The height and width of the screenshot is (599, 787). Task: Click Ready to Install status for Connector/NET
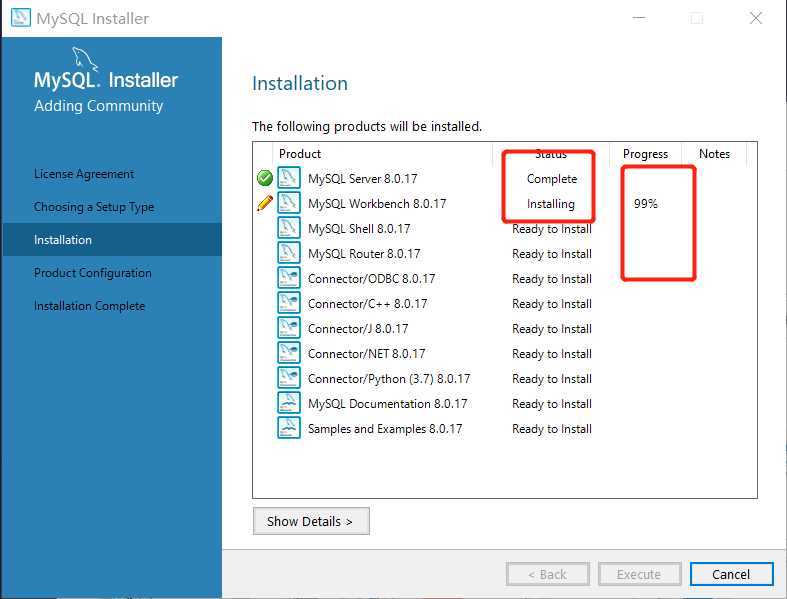point(552,354)
